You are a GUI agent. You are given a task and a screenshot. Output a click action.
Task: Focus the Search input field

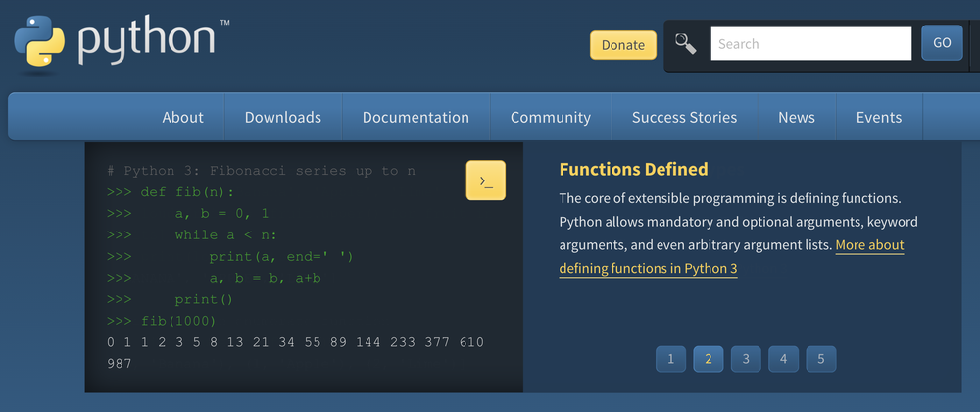point(811,44)
